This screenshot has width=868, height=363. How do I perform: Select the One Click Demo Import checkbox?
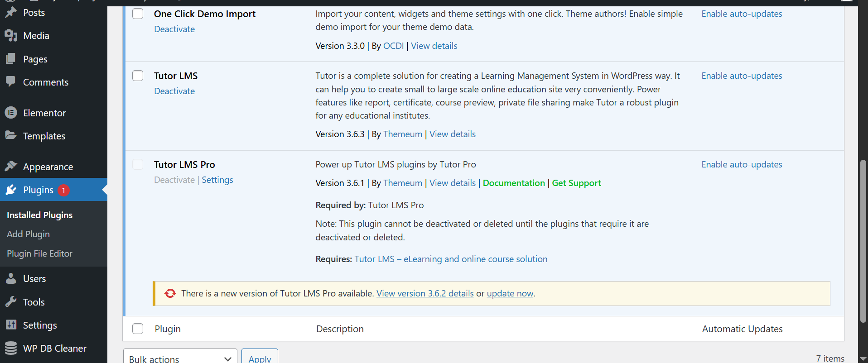coord(138,14)
